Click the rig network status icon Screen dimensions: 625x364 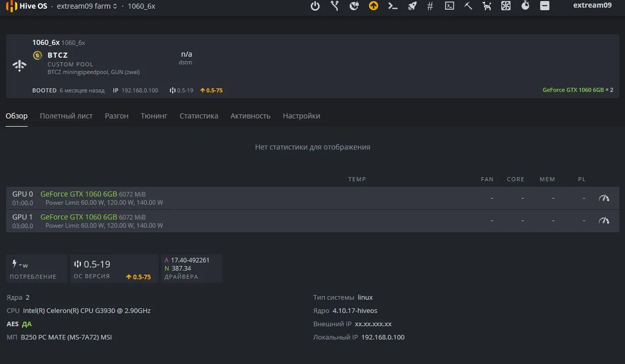coord(19,65)
